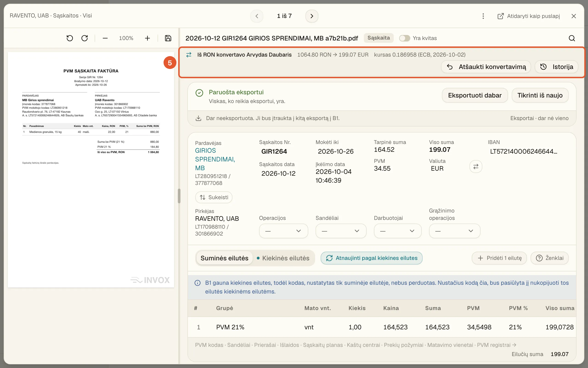Zoom out of the PDF preview

105,38
